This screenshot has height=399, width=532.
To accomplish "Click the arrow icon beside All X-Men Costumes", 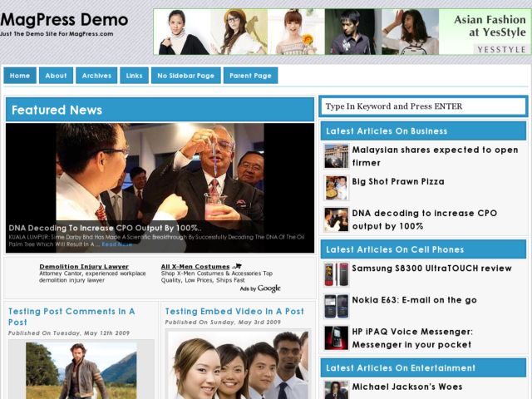I will point(236,266).
